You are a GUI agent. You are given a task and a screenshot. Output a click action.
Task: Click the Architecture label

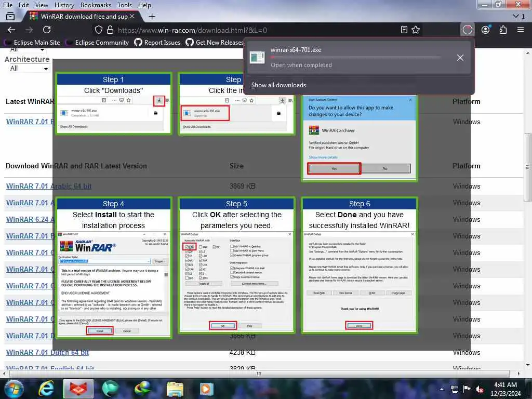[27, 59]
